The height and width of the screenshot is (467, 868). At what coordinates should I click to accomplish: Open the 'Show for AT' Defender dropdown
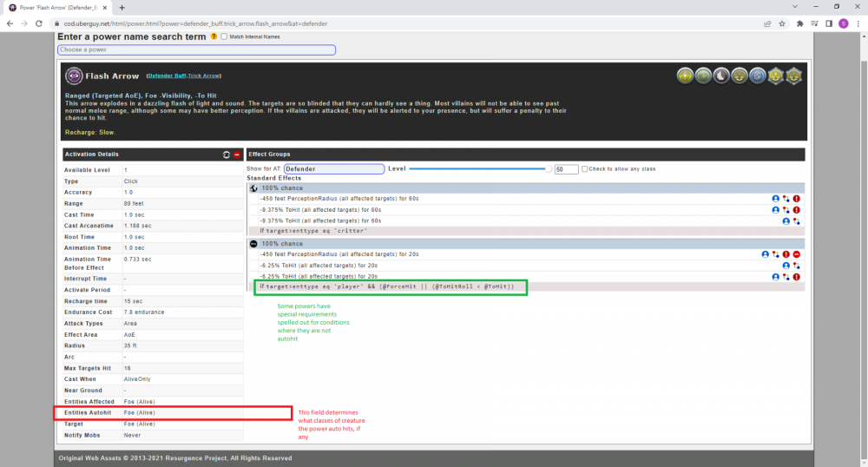333,168
